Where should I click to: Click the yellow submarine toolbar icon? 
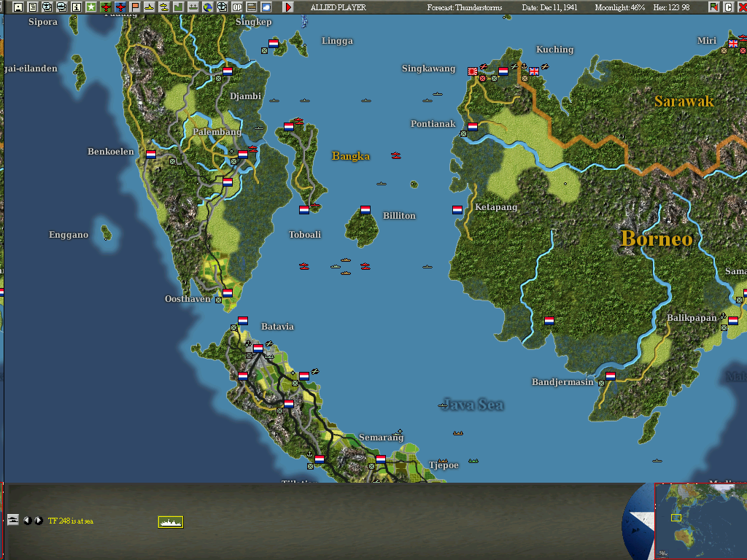coord(164,7)
